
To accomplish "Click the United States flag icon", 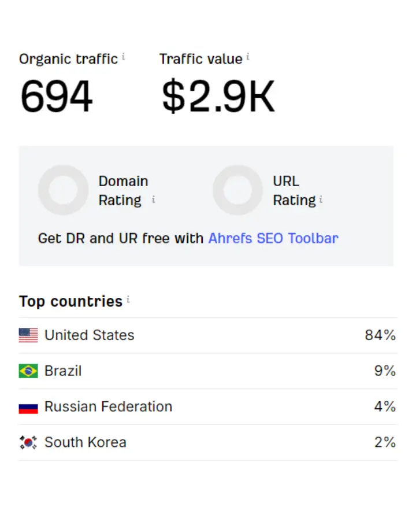I will point(28,335).
